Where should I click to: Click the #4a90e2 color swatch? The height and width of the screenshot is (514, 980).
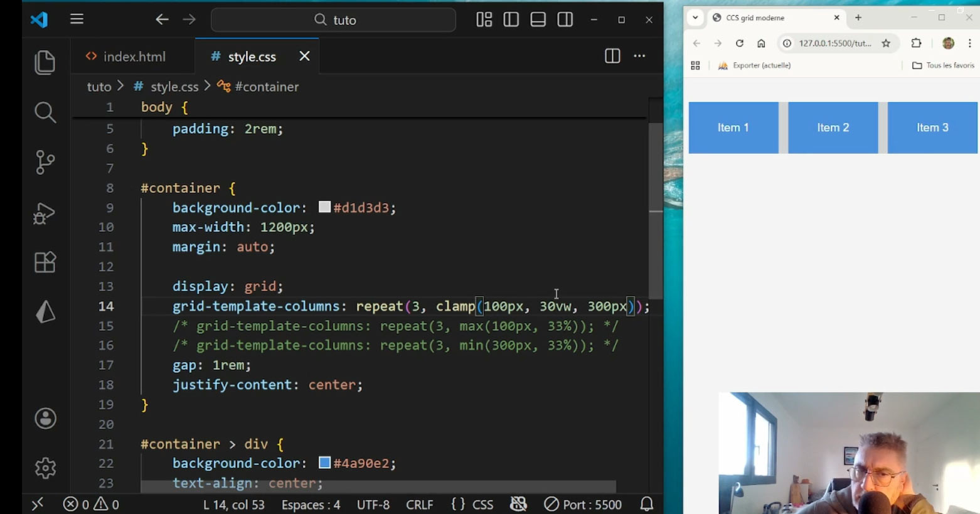point(324,463)
